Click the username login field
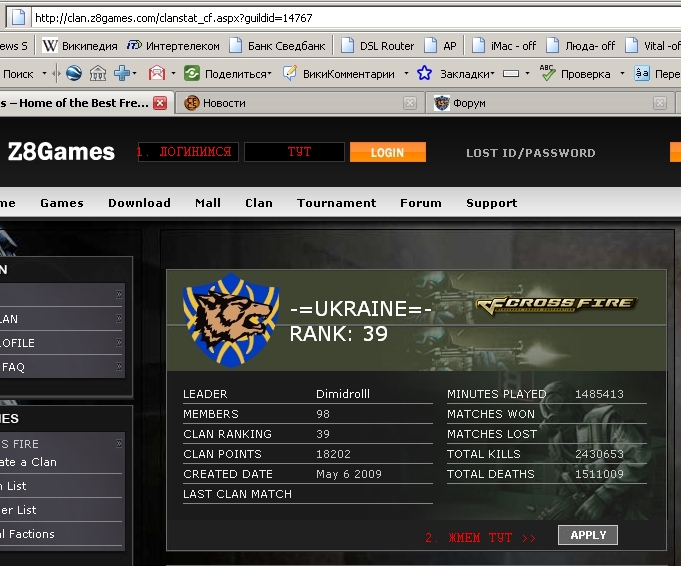The height and width of the screenshot is (566, 681). 188,152
